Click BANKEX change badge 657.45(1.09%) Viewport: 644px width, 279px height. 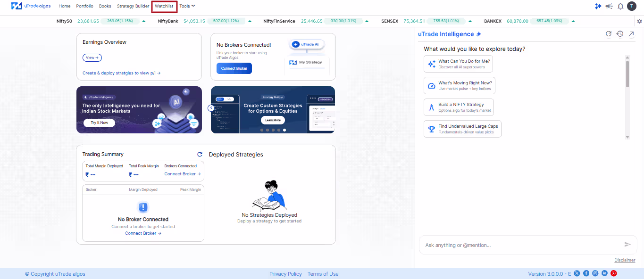[x=549, y=21]
